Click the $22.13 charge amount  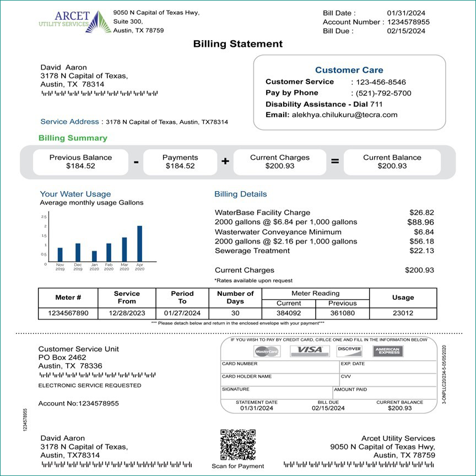tap(421, 251)
